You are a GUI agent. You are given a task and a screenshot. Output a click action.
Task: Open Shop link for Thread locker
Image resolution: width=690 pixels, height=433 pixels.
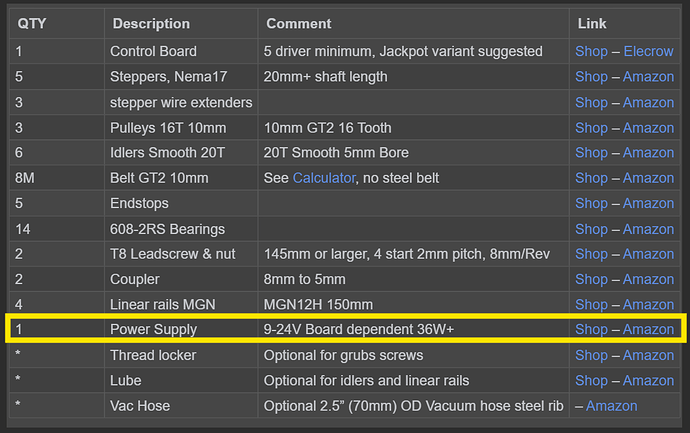pyautogui.click(x=591, y=355)
